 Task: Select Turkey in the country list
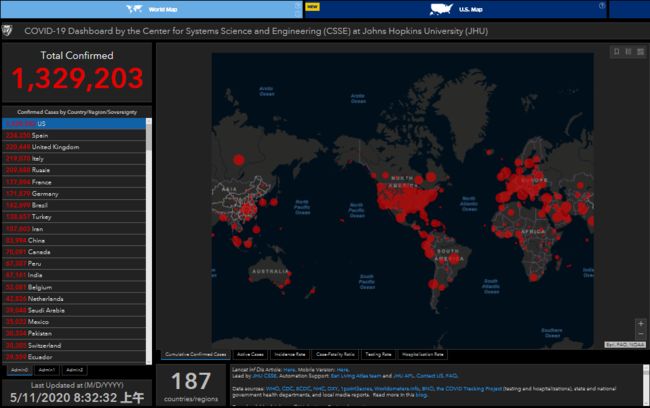(74, 217)
